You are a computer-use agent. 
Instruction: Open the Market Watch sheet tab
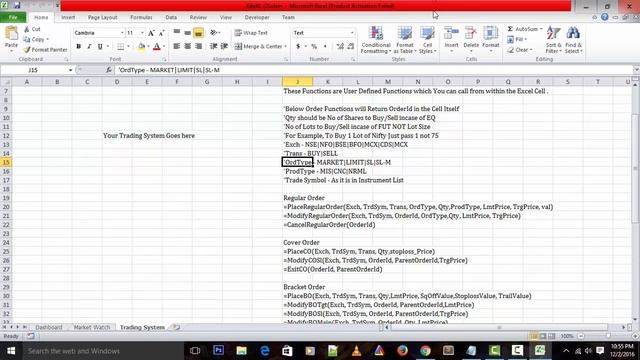tap(92, 327)
